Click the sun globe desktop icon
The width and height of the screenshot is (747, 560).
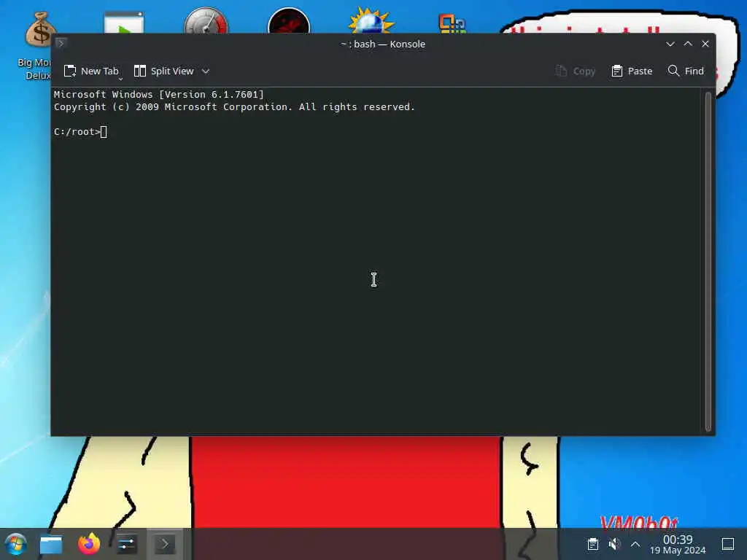click(x=371, y=20)
